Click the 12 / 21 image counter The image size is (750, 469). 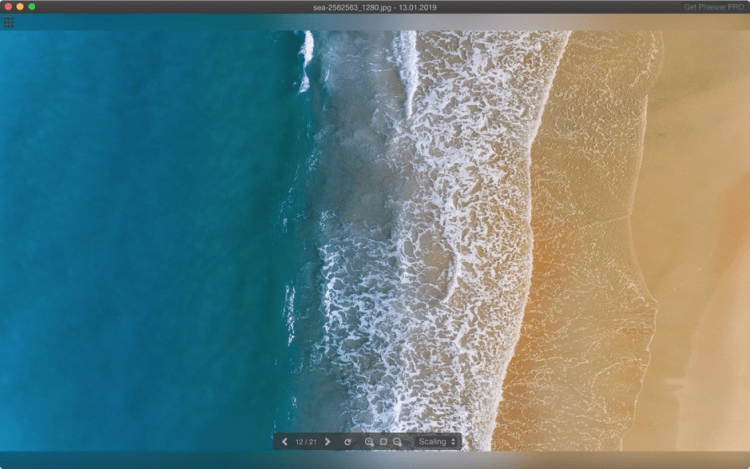click(306, 441)
